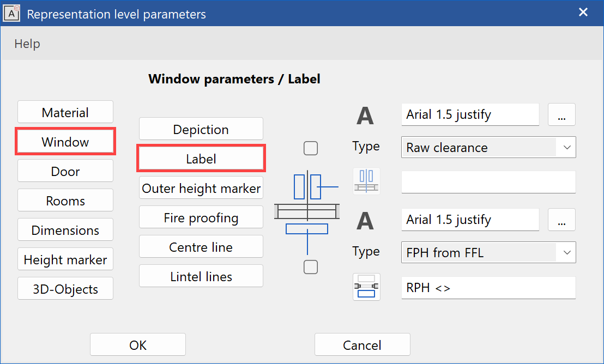Click the upper 'Arial 1.5 justify' text field
This screenshot has height=364, width=604.
pos(470,114)
